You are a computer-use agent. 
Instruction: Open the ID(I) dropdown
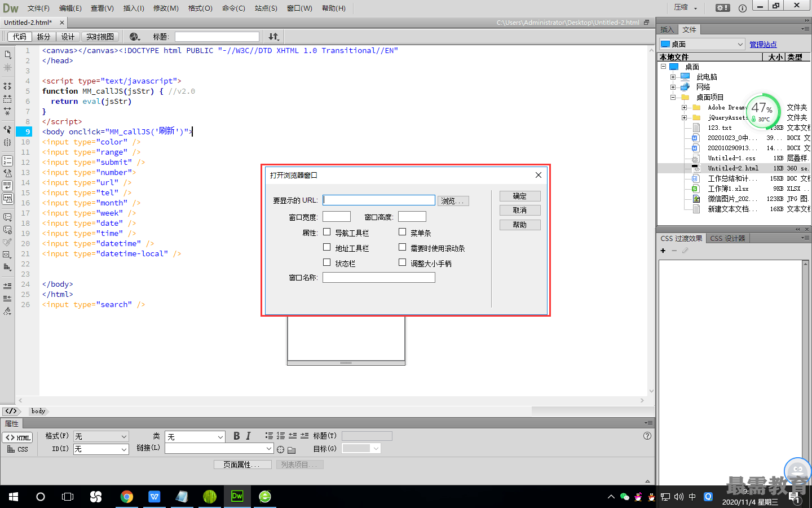tap(101, 449)
